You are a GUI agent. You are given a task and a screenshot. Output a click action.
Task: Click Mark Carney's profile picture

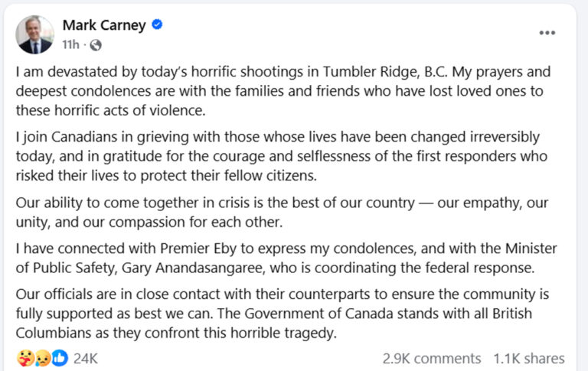tap(35, 34)
